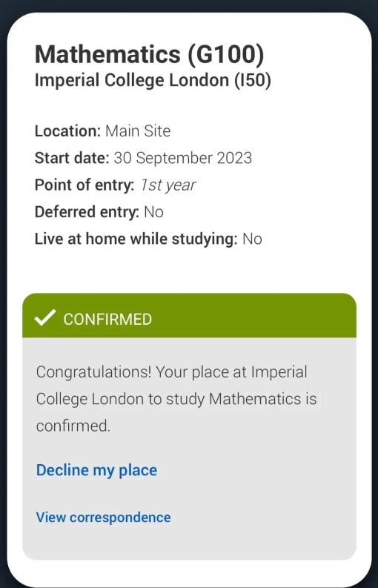Click the Start date label

(x=72, y=158)
